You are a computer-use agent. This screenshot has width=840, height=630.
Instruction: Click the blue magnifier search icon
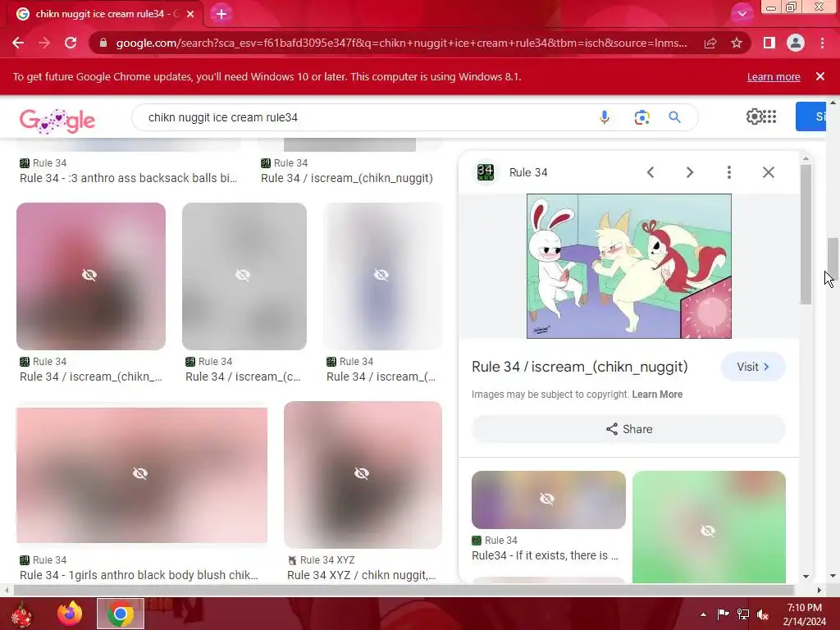click(x=674, y=116)
